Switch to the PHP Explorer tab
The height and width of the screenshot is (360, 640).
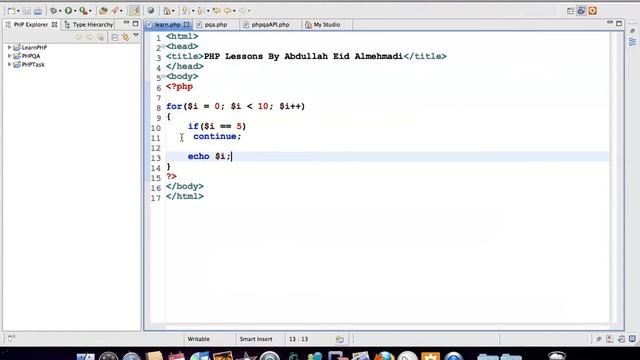click(x=31, y=24)
